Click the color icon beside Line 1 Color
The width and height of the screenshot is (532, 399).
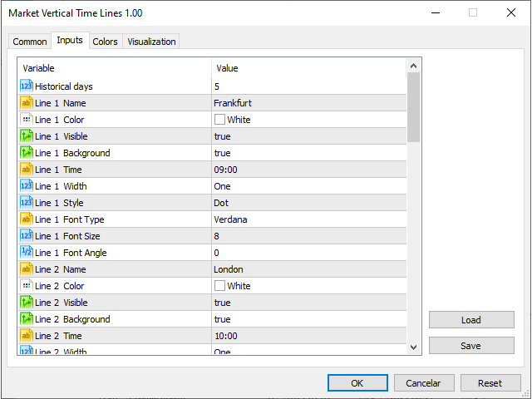point(27,120)
